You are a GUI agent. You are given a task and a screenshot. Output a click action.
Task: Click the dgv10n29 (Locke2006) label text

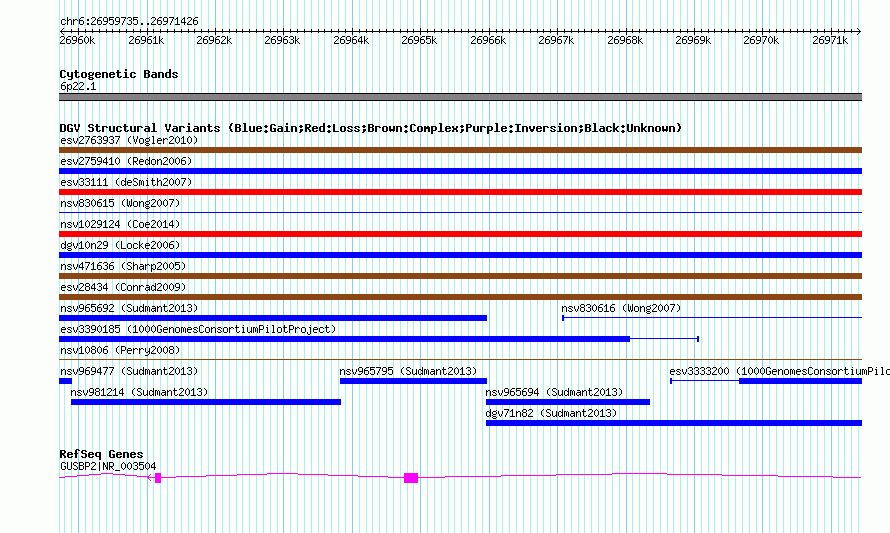pyautogui.click(x=120, y=245)
